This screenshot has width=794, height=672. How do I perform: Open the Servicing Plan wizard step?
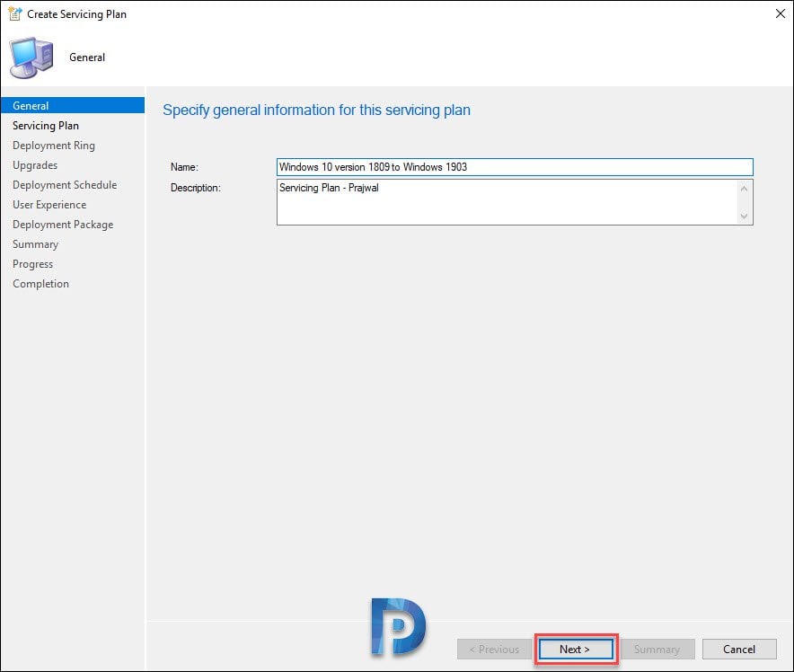click(46, 126)
